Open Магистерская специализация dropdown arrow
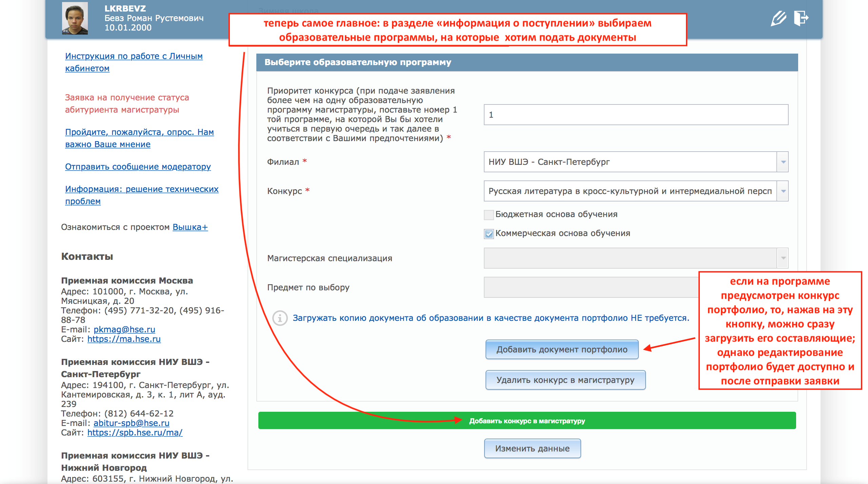 tap(783, 258)
